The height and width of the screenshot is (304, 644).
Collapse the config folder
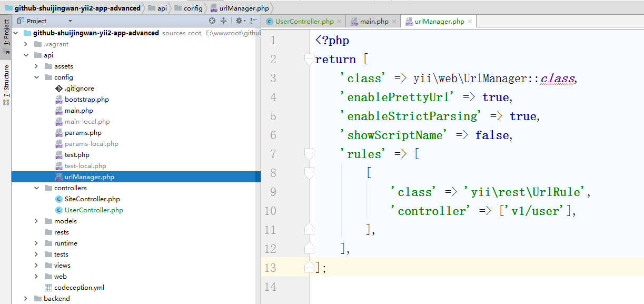[36, 77]
